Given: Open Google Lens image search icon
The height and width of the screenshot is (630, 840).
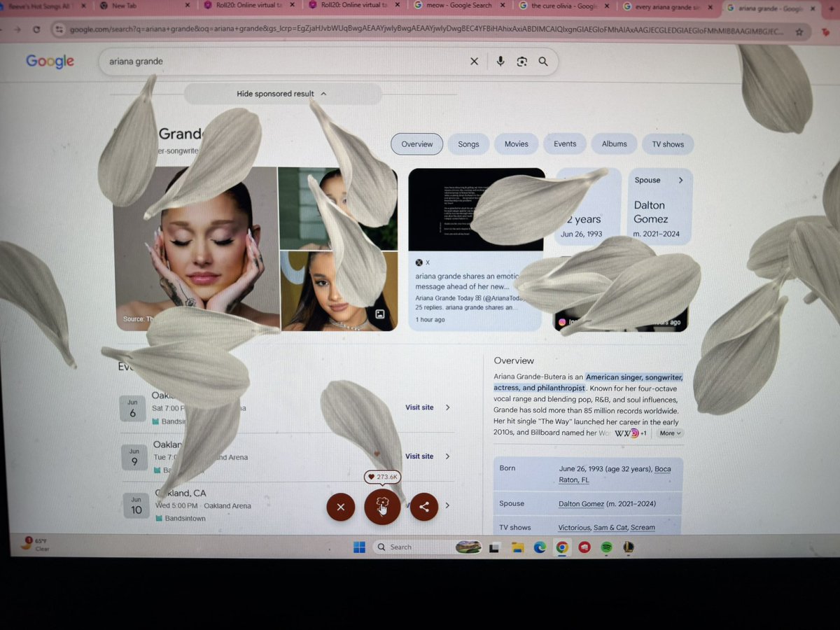Looking at the screenshot, I should coord(521,62).
